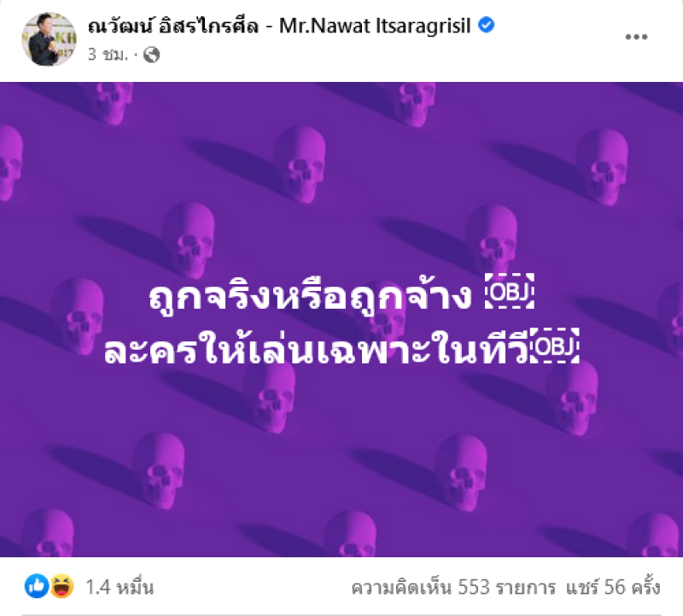
Task: Click the Haha laughing reaction icon
Action: [61, 586]
